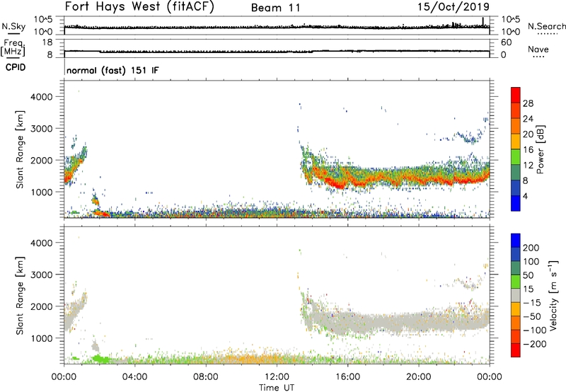Click the date 15/Oct/2019
566x392 pixels.
pos(454,7)
